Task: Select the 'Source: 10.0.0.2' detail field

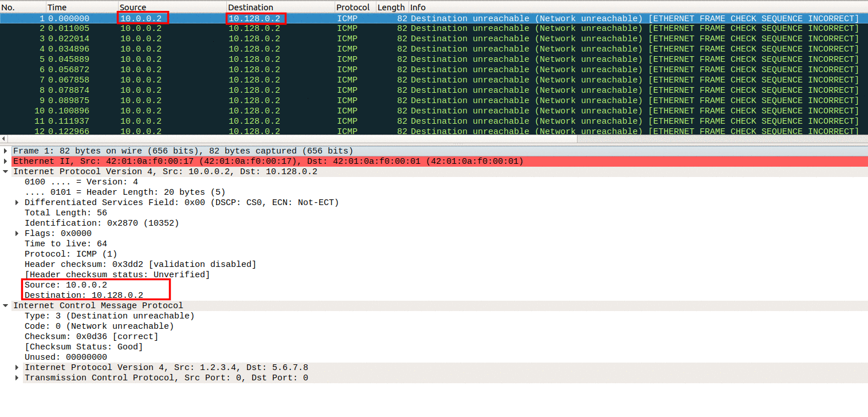Action: click(x=66, y=285)
